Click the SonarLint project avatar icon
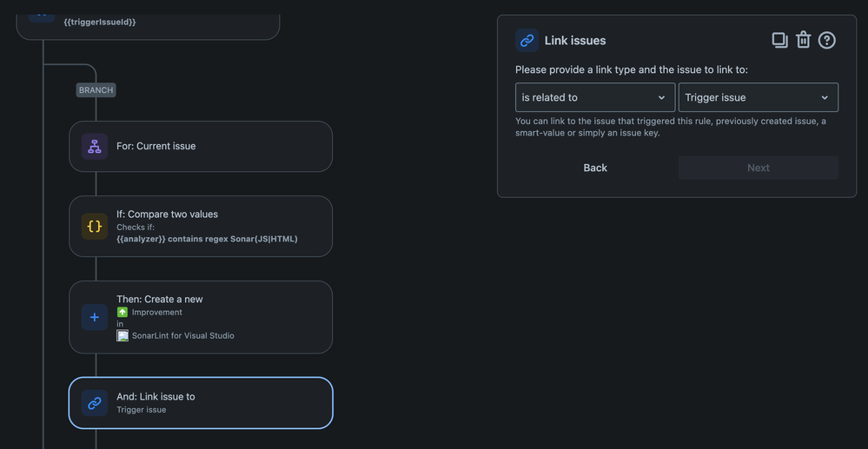This screenshot has height=449, width=868. tap(123, 335)
